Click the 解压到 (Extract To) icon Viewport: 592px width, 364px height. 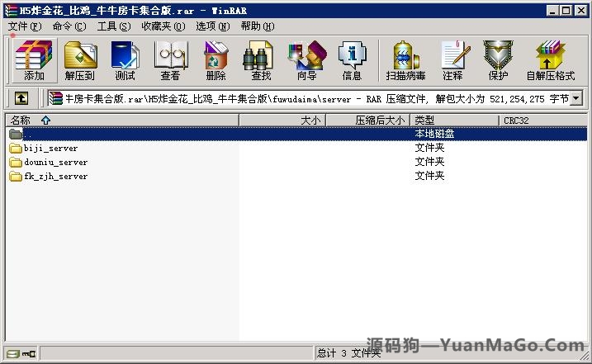[79, 60]
